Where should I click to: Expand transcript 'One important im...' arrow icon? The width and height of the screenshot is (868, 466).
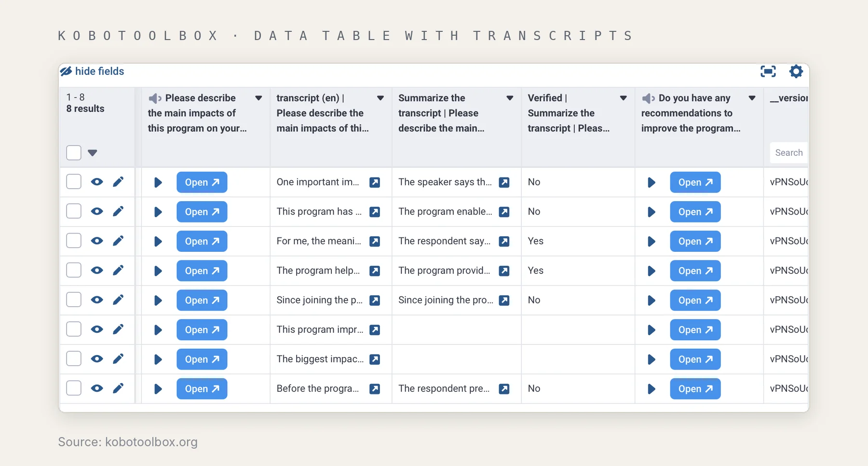pos(375,182)
